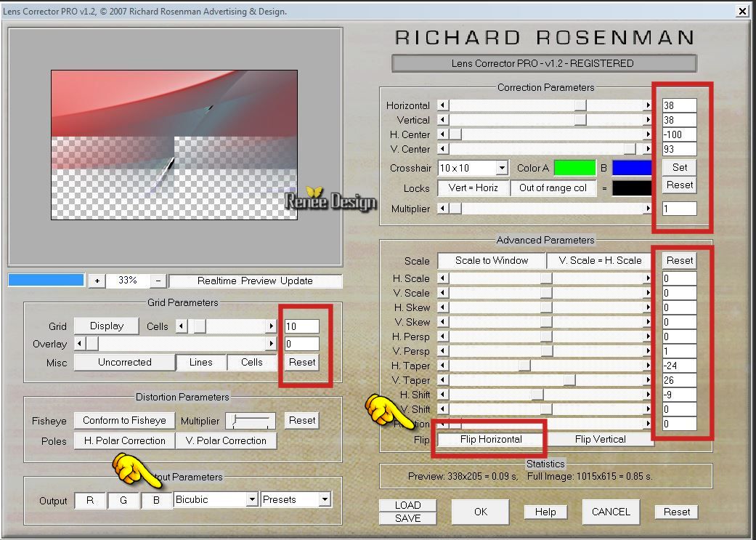
Task: Click the green Color A swatch
Action: 574,168
